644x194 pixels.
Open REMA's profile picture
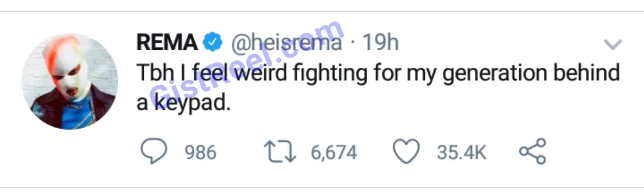point(69,81)
